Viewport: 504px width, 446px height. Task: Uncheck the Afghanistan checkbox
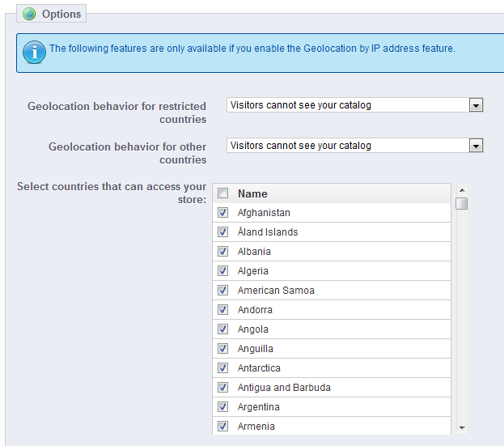[222, 213]
